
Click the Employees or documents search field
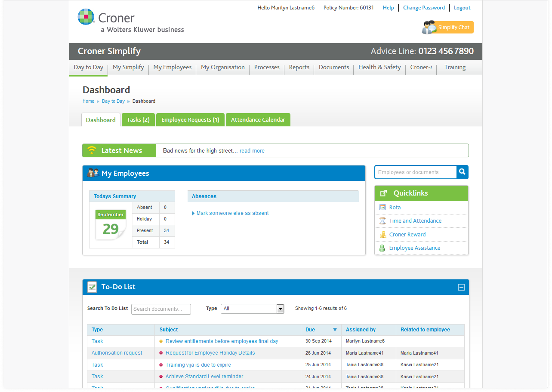point(415,172)
